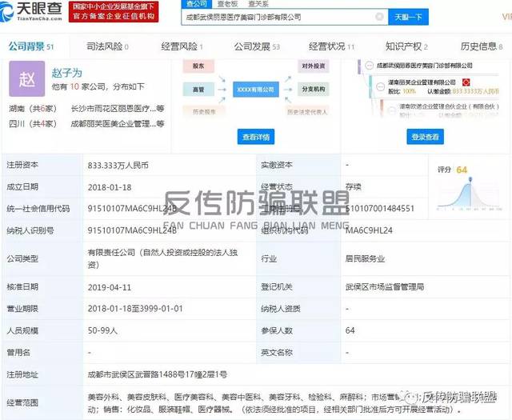
Task: Click the 分支机构 node in diagram
Action: [313, 89]
